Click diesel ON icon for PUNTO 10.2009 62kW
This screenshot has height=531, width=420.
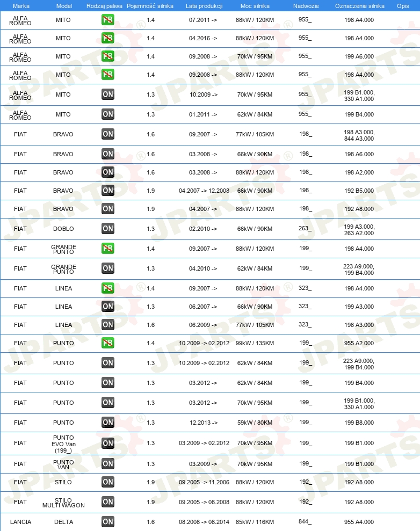coord(108,363)
